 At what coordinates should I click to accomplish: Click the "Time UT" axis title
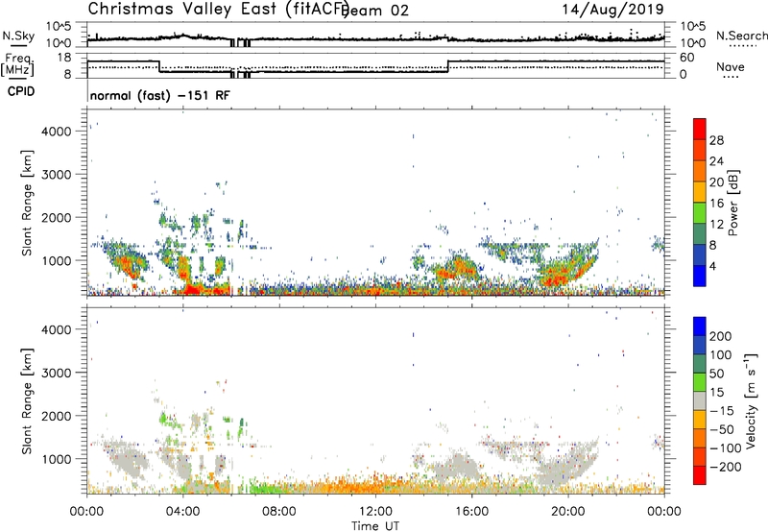(x=375, y=526)
